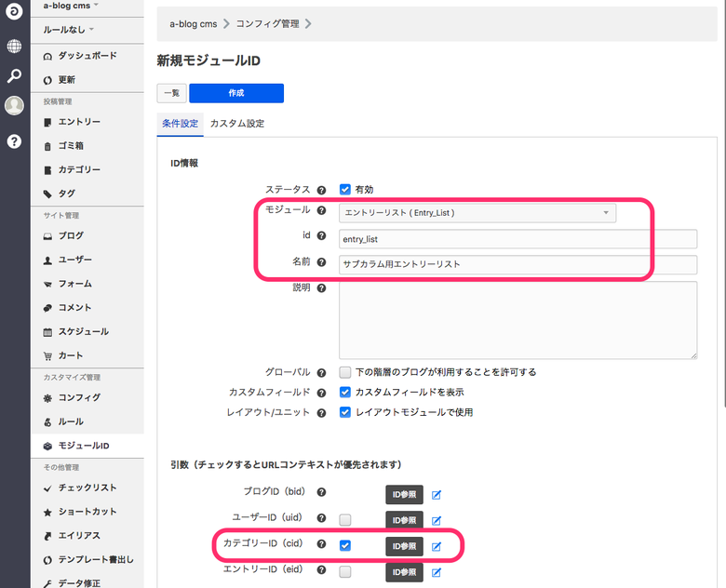Toggle the カテゴリーID (cid) checkbox
This screenshot has width=726, height=588.
tap(345, 545)
